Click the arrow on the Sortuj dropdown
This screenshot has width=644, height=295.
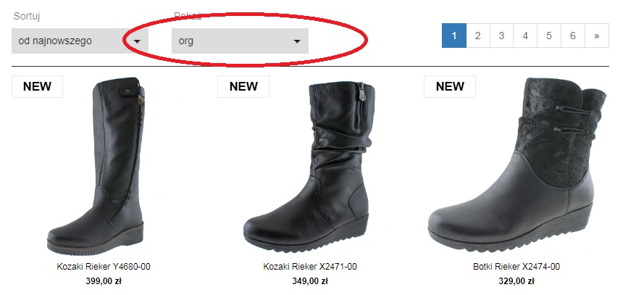(138, 41)
